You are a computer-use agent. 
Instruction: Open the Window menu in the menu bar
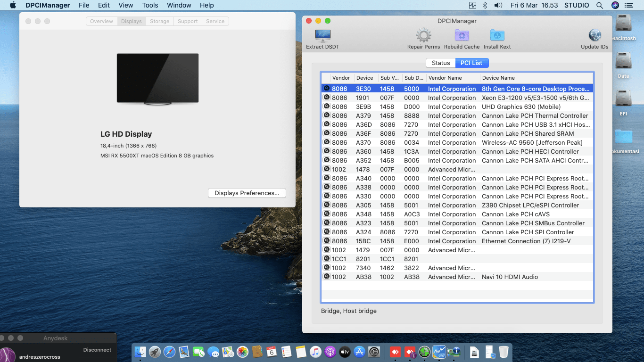(179, 5)
